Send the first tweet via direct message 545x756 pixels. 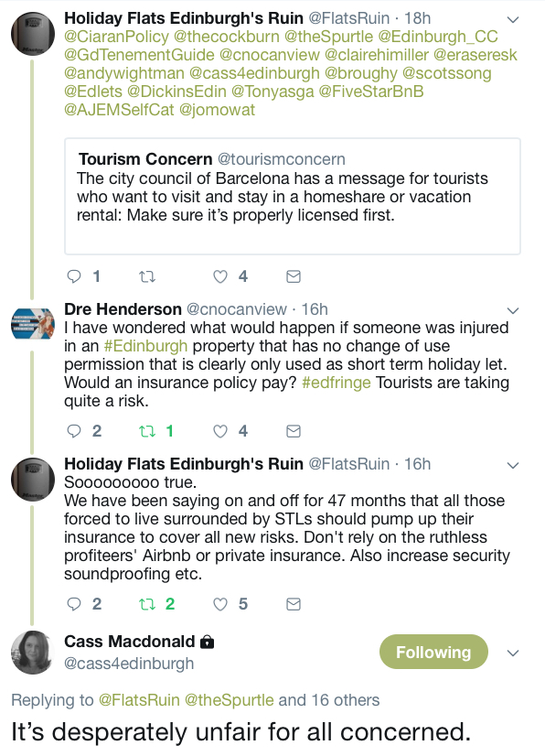pos(294,276)
